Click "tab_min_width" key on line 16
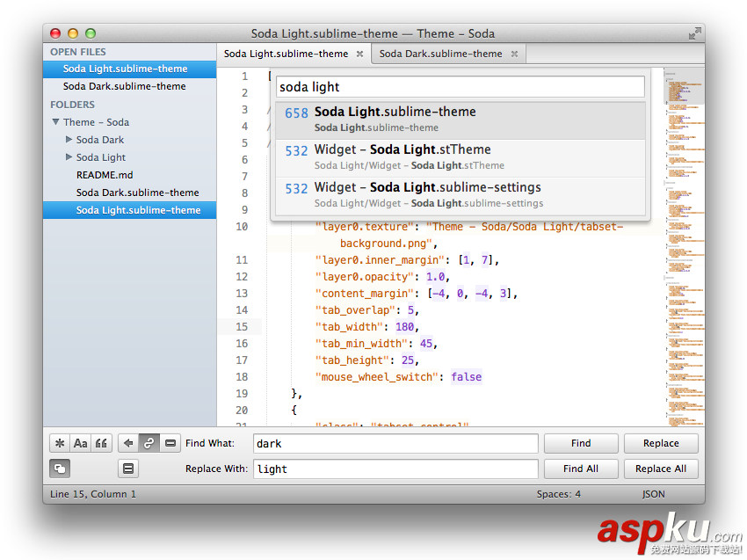Image resolution: width=747 pixels, height=560 pixels. 361,344
